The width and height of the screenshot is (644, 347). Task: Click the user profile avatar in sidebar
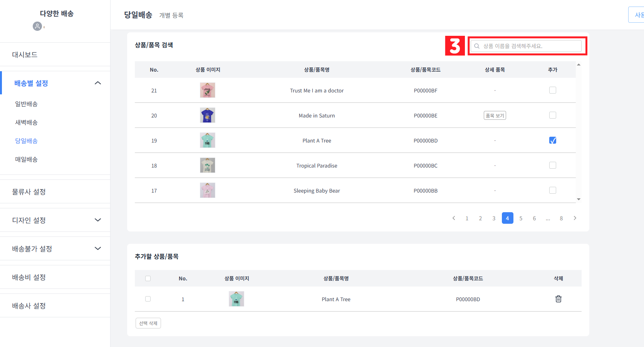click(37, 27)
